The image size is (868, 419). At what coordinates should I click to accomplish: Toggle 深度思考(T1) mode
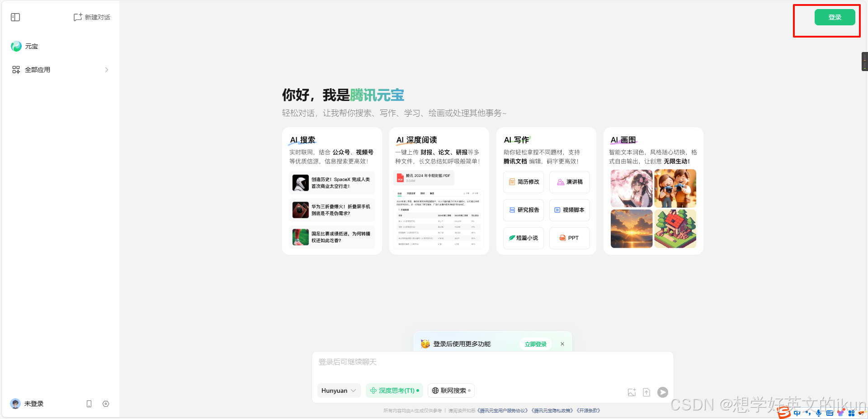point(394,390)
